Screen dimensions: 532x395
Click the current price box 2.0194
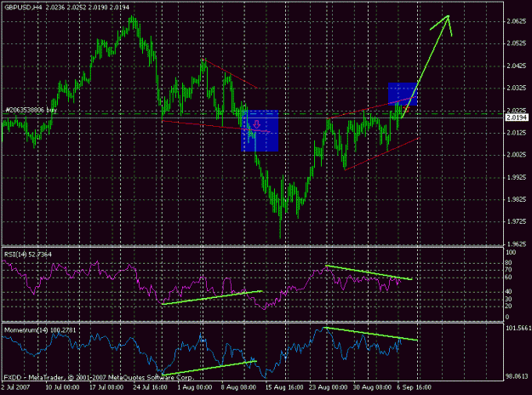pos(517,117)
